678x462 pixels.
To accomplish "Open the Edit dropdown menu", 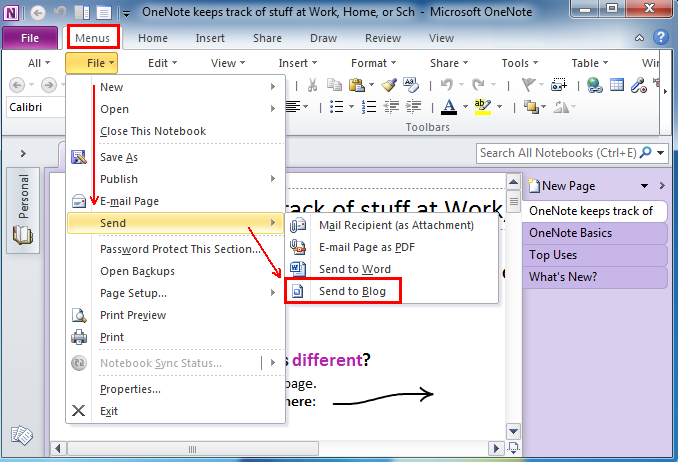I will pyautogui.click(x=163, y=63).
